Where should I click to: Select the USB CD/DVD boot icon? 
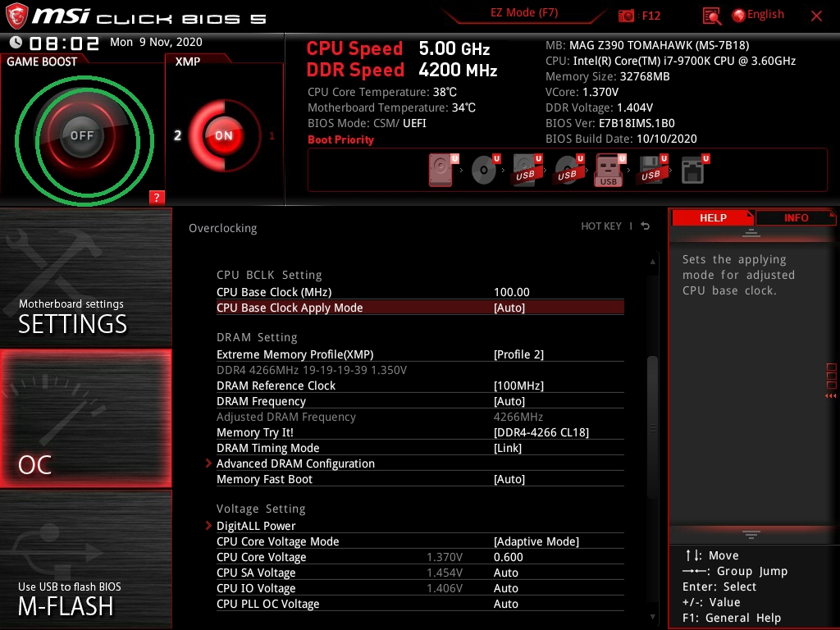(x=568, y=170)
